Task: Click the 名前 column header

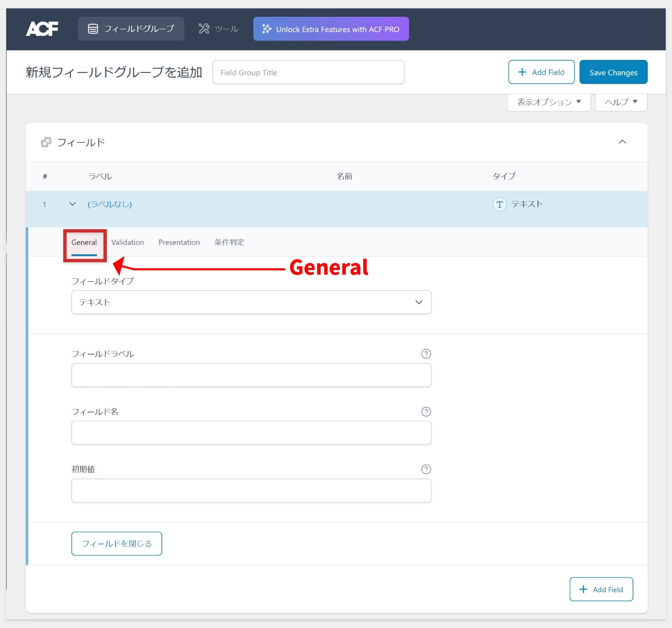Action: [x=344, y=176]
